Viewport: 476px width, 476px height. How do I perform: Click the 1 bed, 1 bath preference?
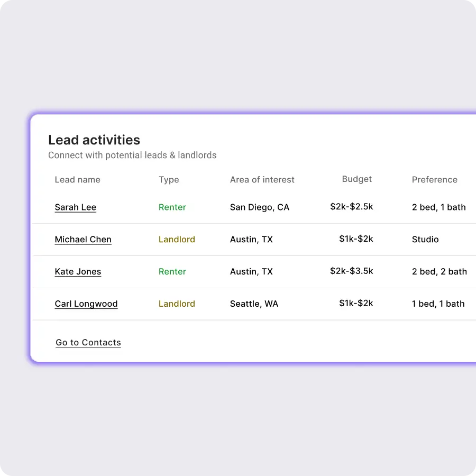coord(438,304)
